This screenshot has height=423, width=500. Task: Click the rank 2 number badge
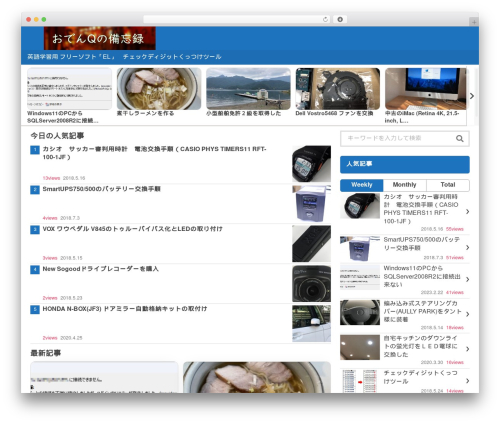(35, 190)
